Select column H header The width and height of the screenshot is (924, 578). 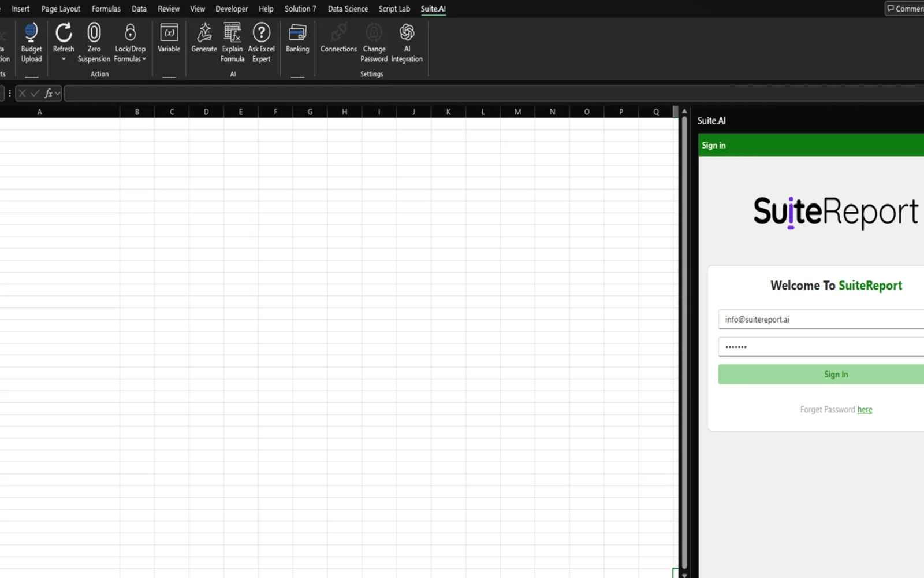tap(345, 112)
